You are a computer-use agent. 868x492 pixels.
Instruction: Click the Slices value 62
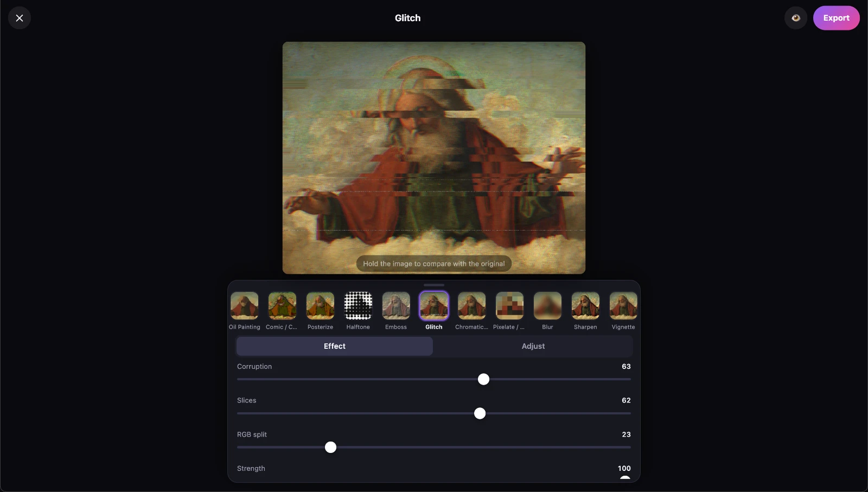tap(626, 400)
